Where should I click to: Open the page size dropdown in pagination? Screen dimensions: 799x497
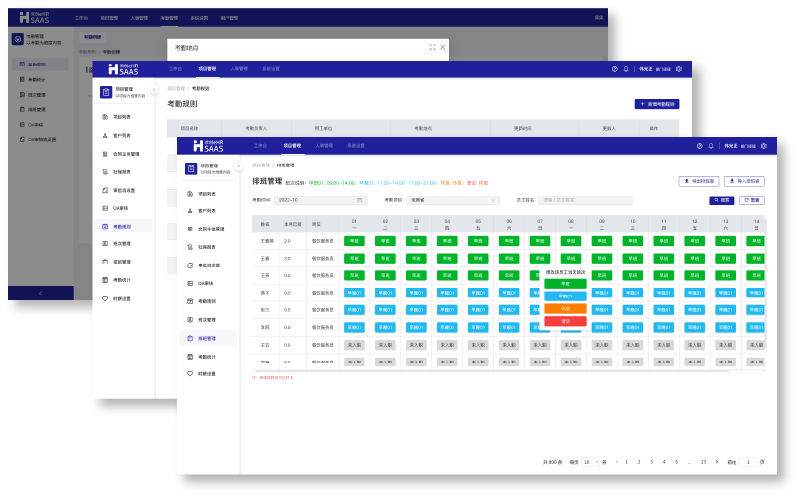[590, 462]
